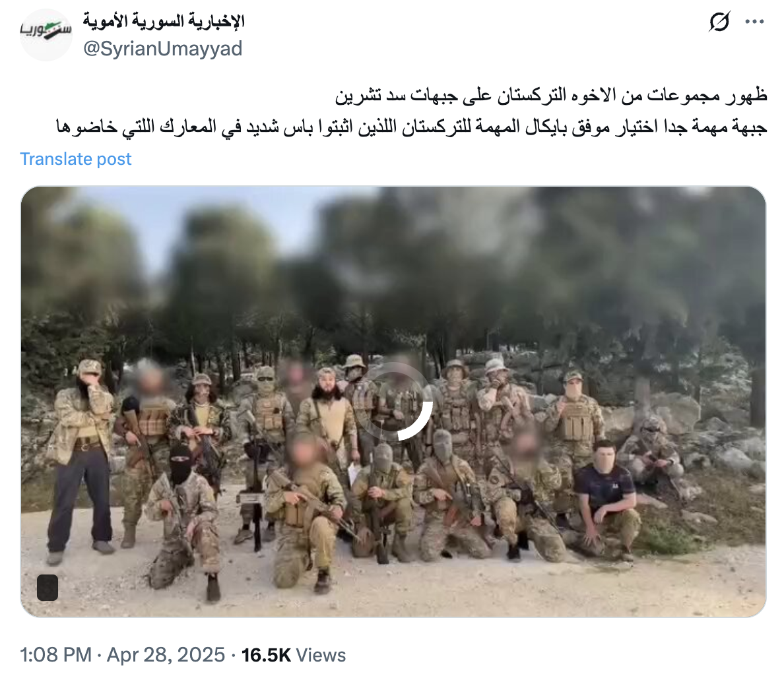This screenshot has width=784, height=682.
Task: Open the Grok explain-post icon
Action: point(719,22)
